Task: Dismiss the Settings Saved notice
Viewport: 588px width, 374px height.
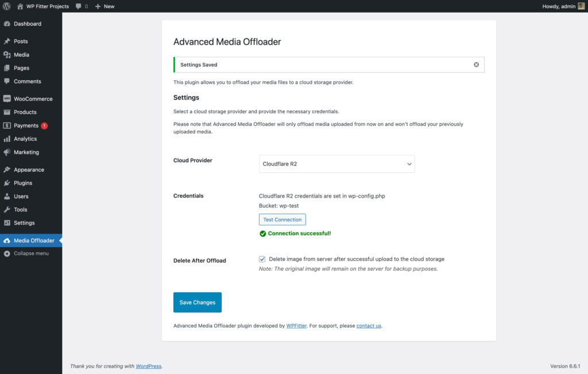Action: tap(476, 64)
